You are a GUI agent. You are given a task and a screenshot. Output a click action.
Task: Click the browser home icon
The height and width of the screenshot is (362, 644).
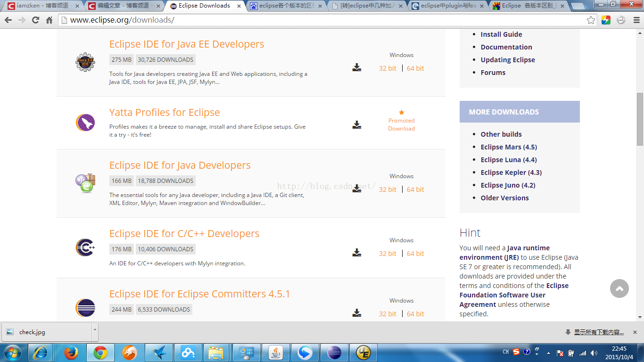click(49, 20)
